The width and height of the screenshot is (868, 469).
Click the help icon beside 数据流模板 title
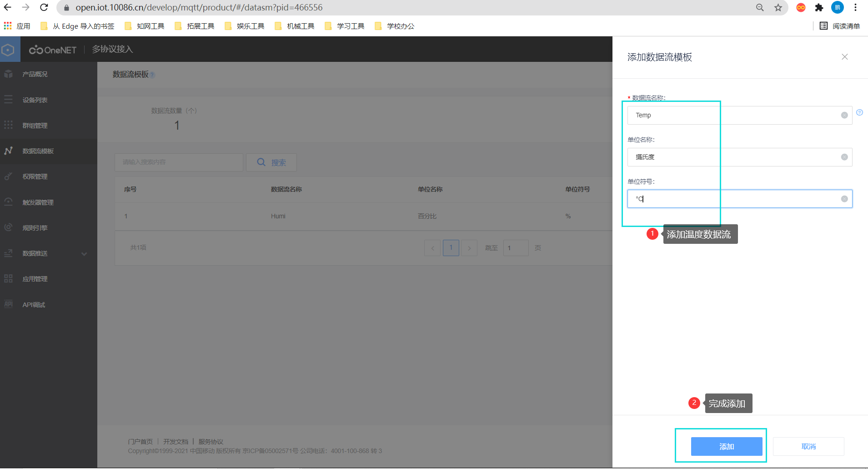point(153,75)
